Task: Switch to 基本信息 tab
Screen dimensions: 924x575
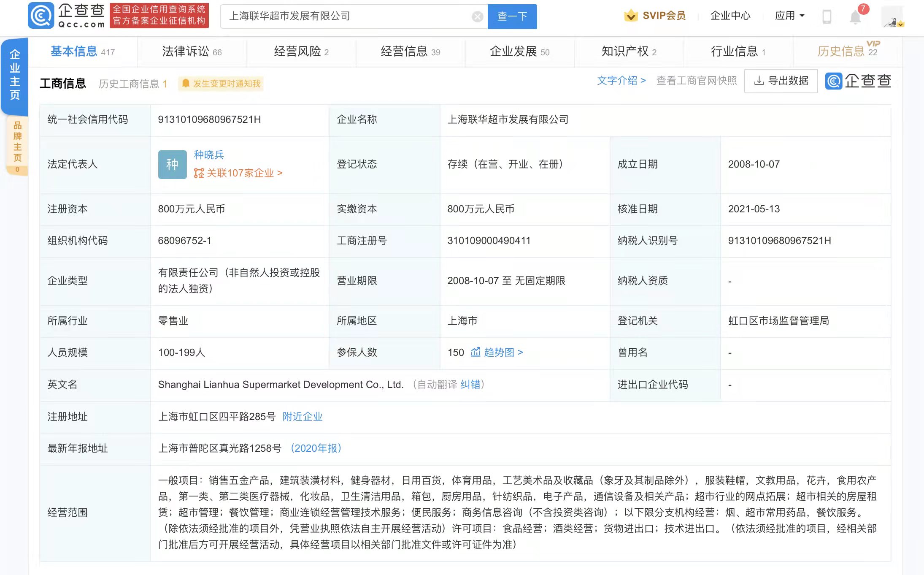Action: tap(83, 52)
